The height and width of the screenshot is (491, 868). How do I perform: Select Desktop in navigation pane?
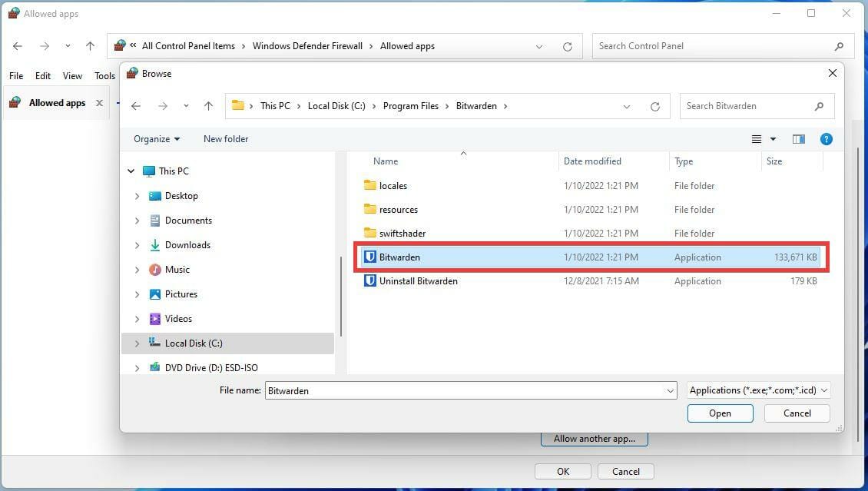click(181, 196)
